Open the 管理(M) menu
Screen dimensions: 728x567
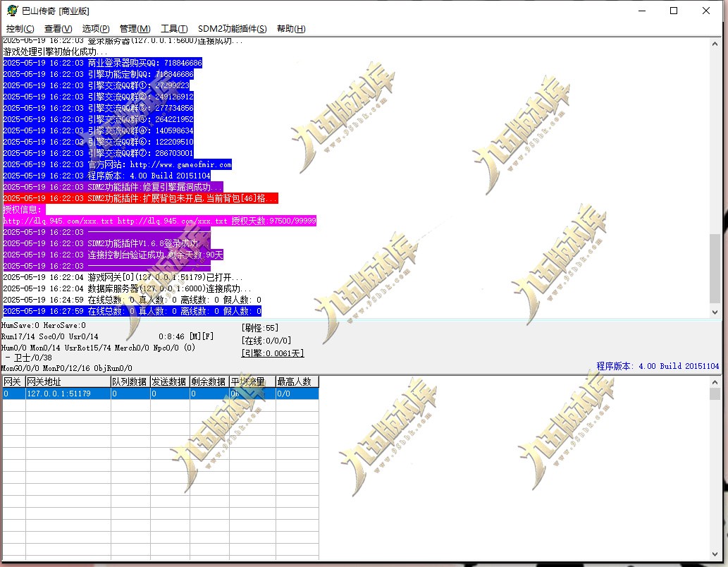(x=135, y=29)
